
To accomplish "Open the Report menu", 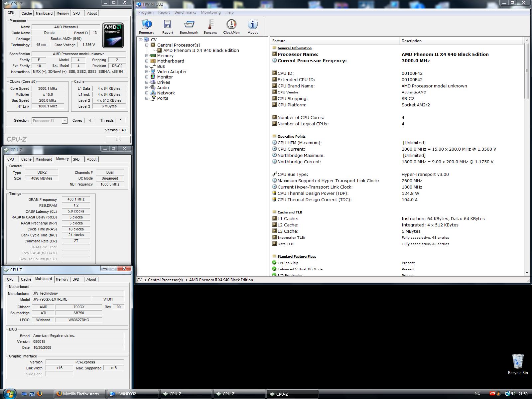I will click(164, 12).
